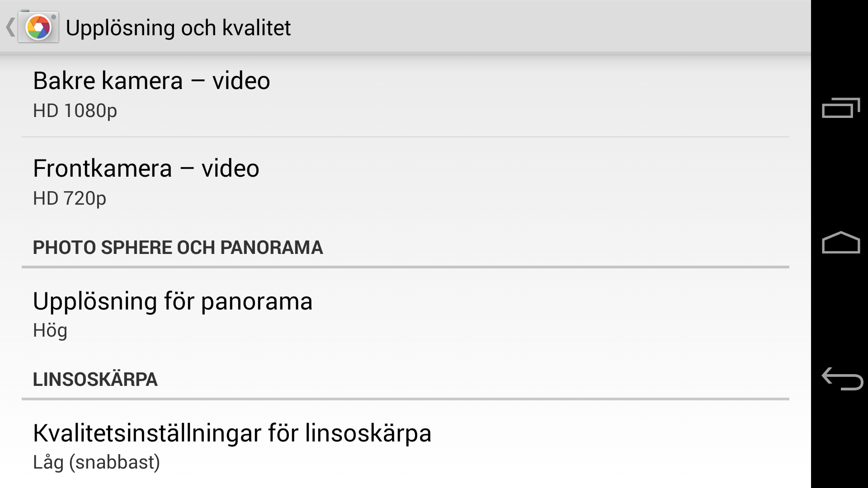Go to the Android home screen

840,243
